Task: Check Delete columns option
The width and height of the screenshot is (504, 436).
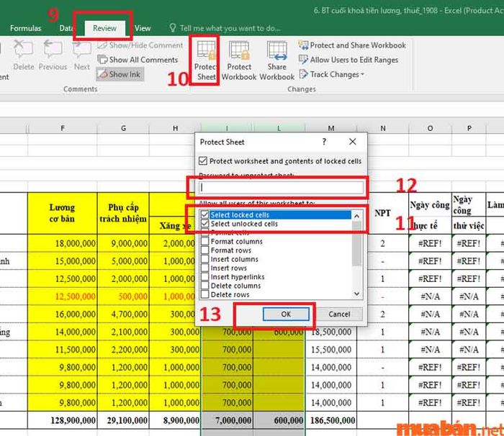Action: [204, 286]
